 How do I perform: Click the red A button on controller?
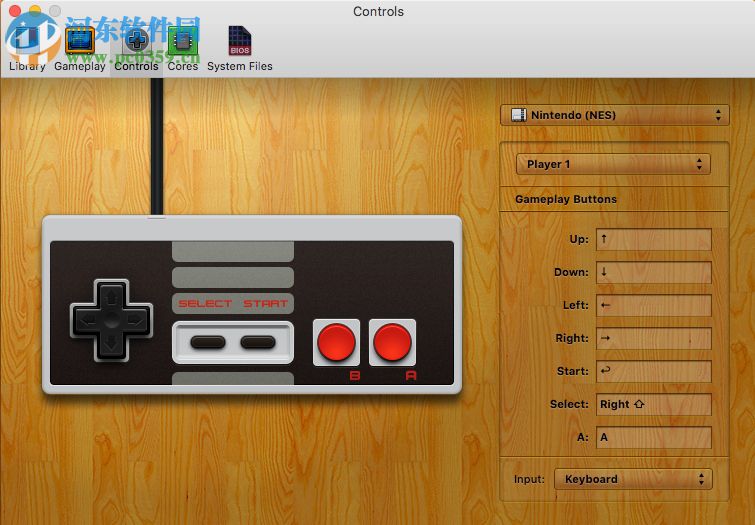[x=392, y=342]
